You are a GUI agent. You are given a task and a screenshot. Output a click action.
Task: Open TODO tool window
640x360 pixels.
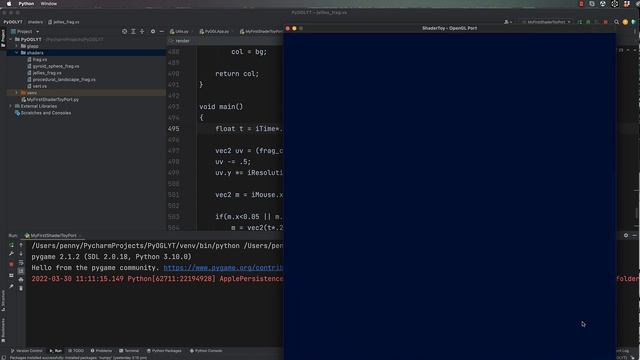tap(76, 351)
